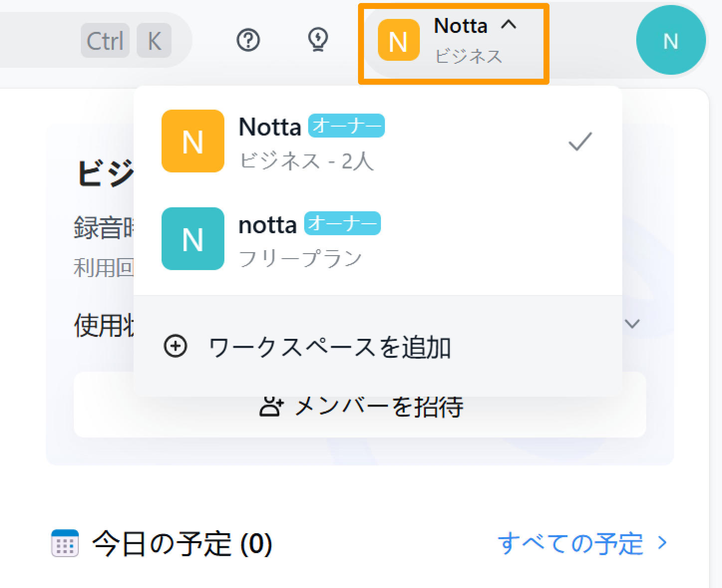Click the lightbulb suggestions icon

[318, 40]
